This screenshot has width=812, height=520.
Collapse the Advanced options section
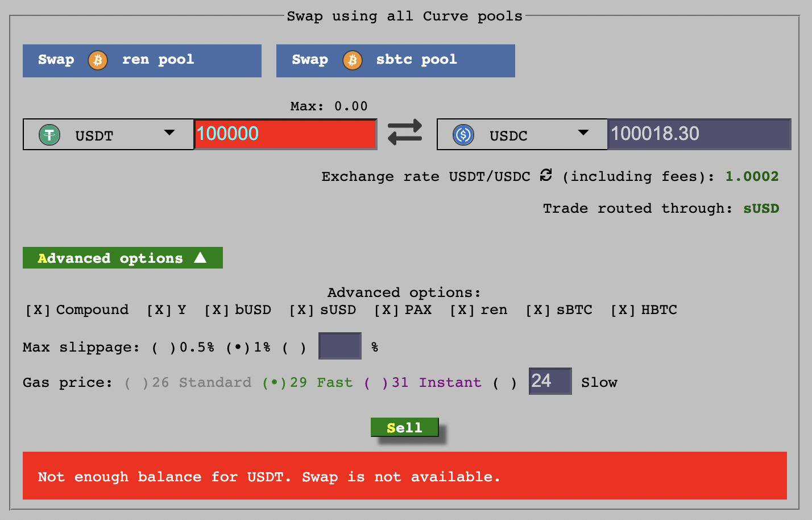[122, 258]
